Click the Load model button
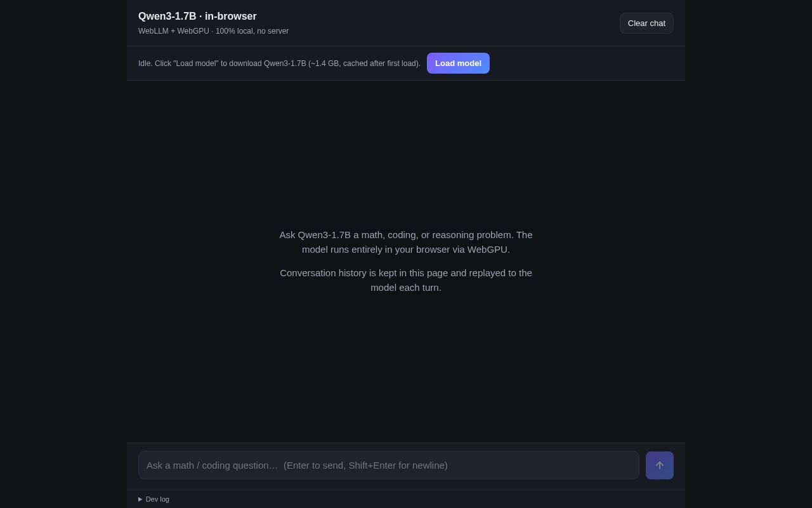 coord(458,63)
